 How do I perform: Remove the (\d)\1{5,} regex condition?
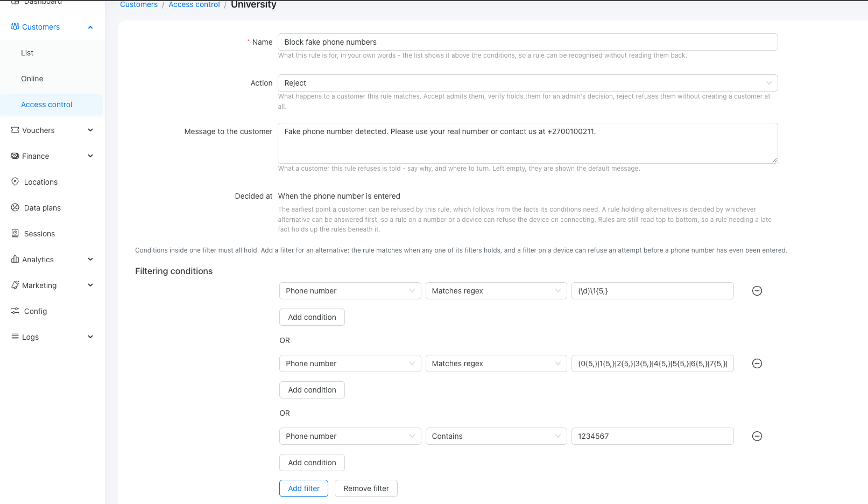[757, 291]
